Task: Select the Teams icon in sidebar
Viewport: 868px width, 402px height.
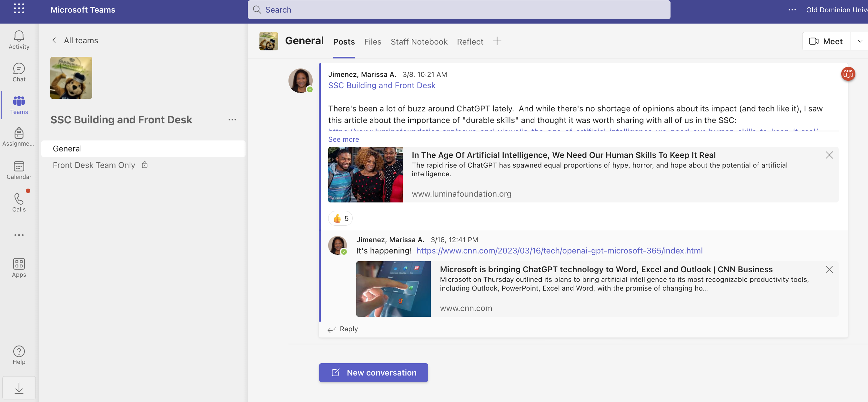Action: 19,105
